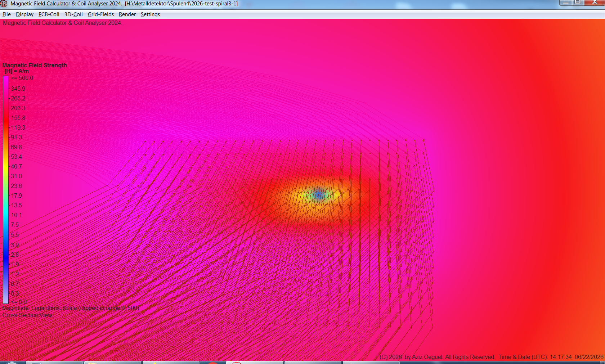Screen dimensions: 605x364
Task: Click the '>= 500.0' legend value
Action: (x=22, y=78)
